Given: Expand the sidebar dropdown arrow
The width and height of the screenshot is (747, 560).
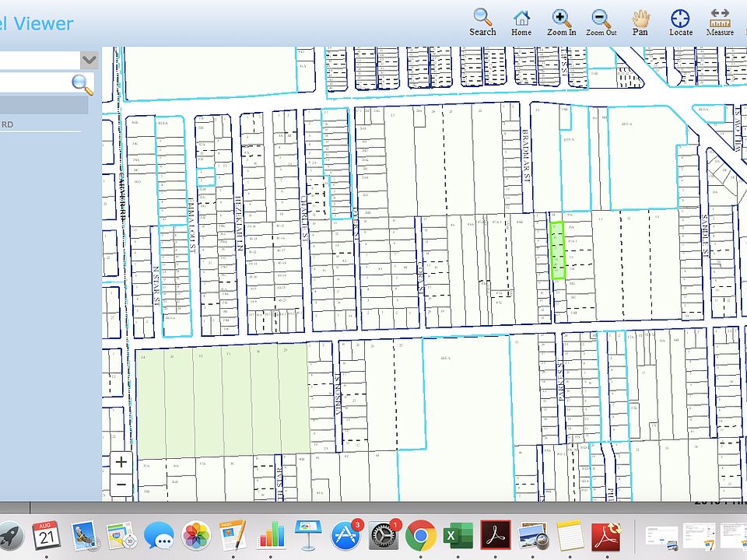Looking at the screenshot, I should (89, 60).
